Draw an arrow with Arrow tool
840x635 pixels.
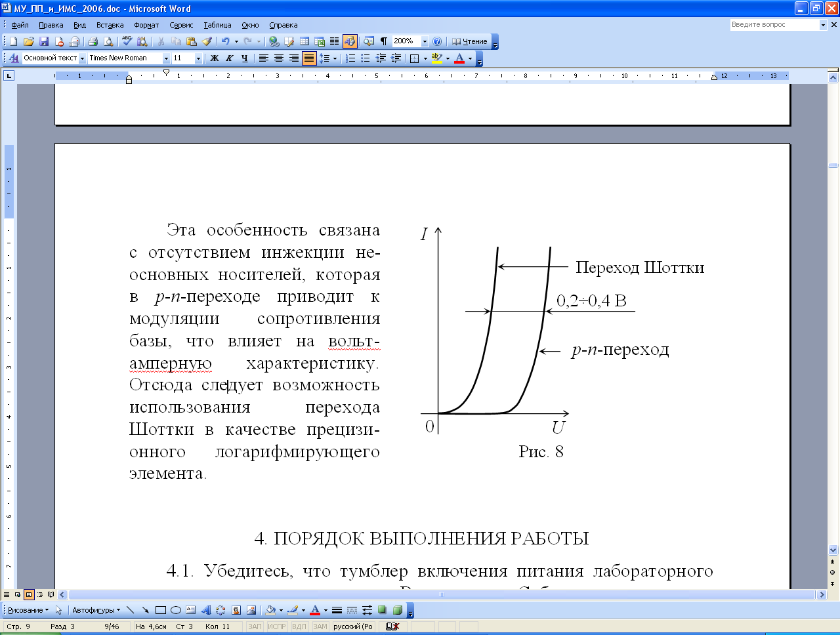tap(145, 610)
